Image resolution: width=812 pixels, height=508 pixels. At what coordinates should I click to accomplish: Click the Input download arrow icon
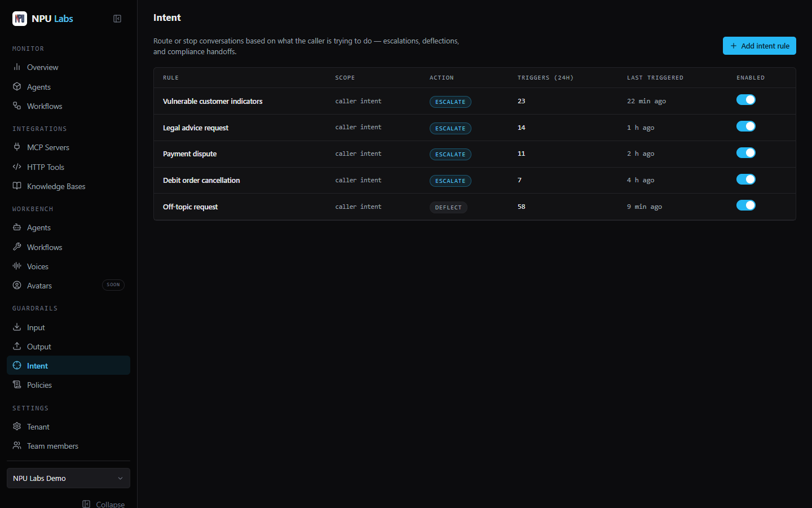click(17, 327)
